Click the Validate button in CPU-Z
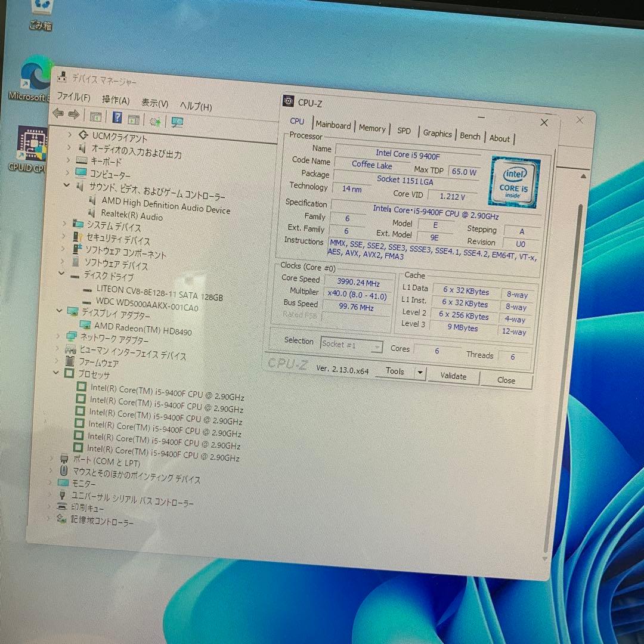The width and height of the screenshot is (644, 644). [x=454, y=376]
